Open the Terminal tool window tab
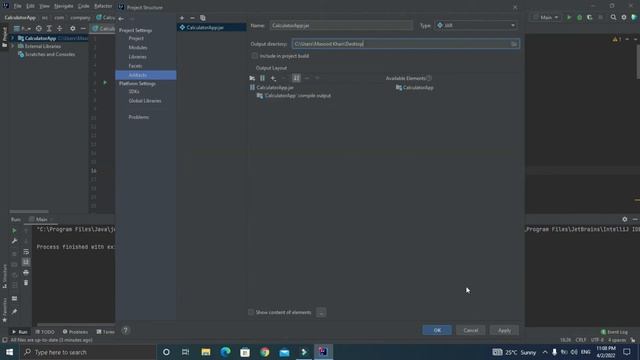Image resolution: width=640 pixels, height=360 pixels. point(106,332)
